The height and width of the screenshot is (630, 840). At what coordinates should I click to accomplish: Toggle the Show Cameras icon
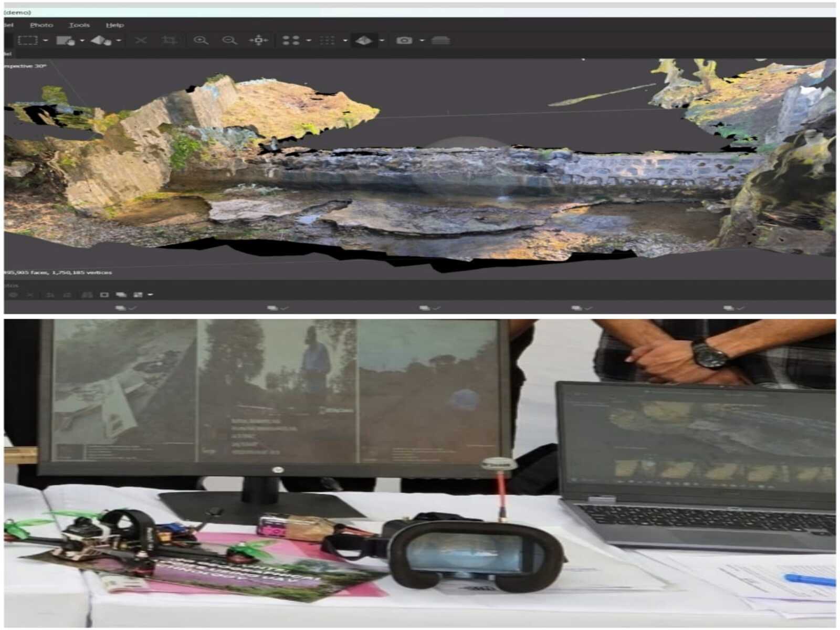tap(404, 40)
